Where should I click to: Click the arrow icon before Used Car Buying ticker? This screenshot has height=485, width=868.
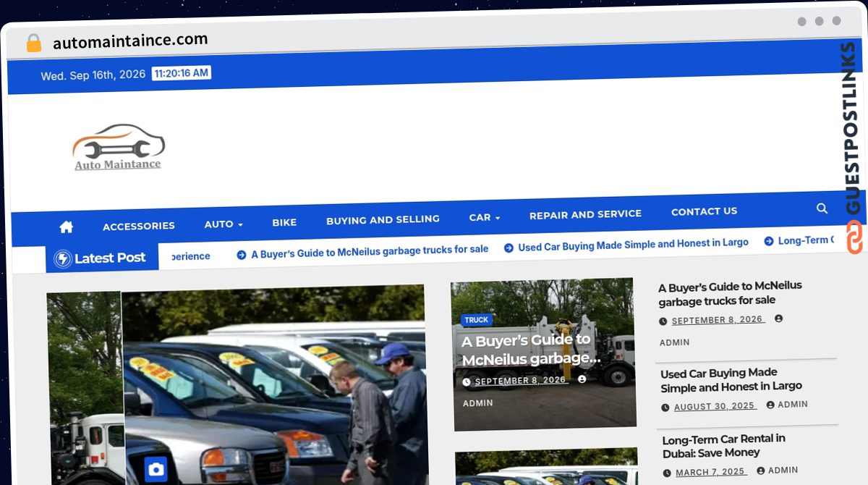[509, 248]
